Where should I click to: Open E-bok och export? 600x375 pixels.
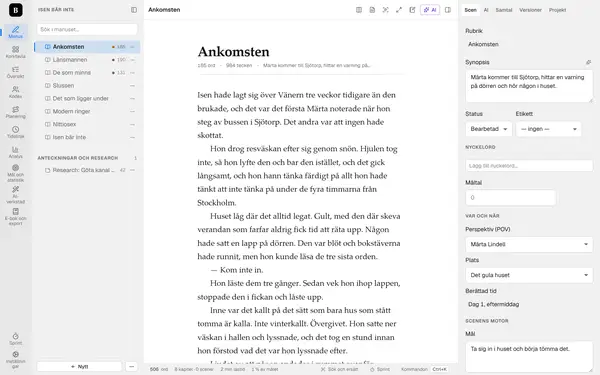[x=16, y=216]
